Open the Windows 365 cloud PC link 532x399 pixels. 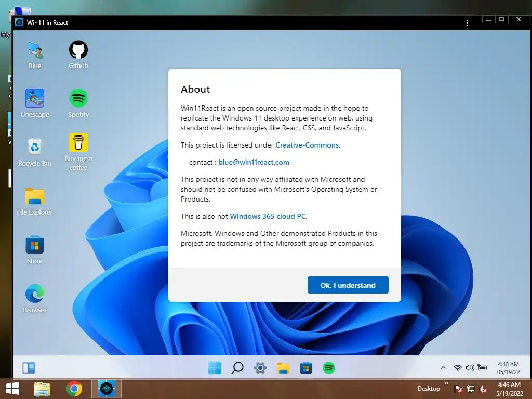(268, 216)
